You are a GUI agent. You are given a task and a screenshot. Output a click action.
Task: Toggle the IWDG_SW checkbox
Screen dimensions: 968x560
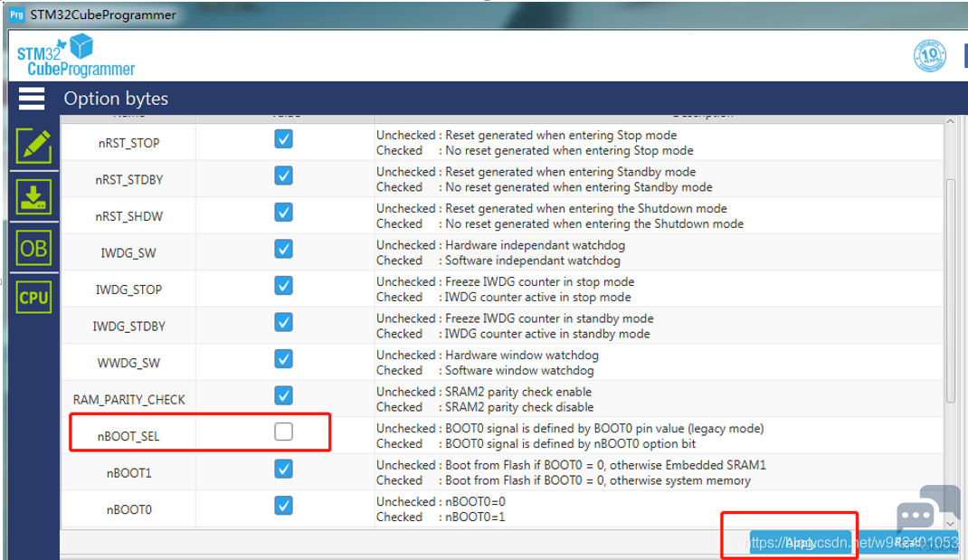[x=283, y=249]
